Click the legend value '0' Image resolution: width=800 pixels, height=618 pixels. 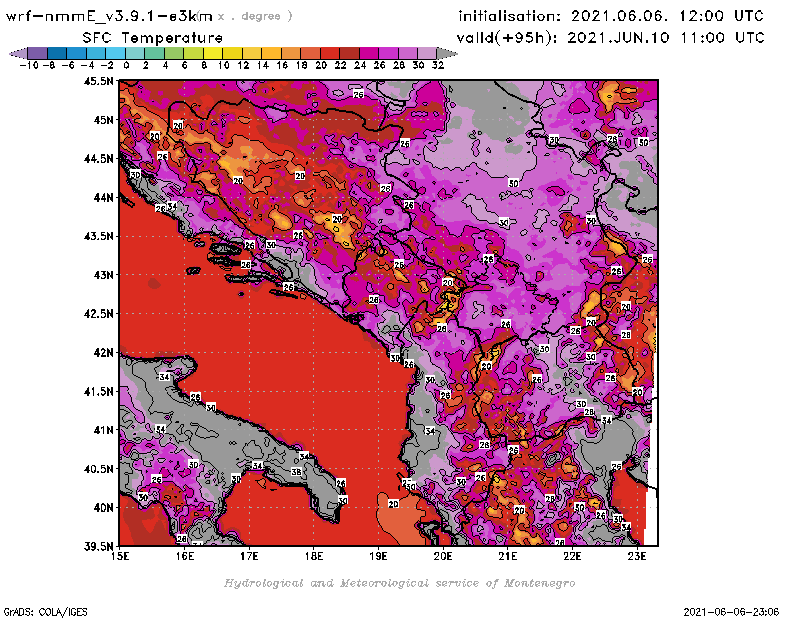tap(126, 65)
